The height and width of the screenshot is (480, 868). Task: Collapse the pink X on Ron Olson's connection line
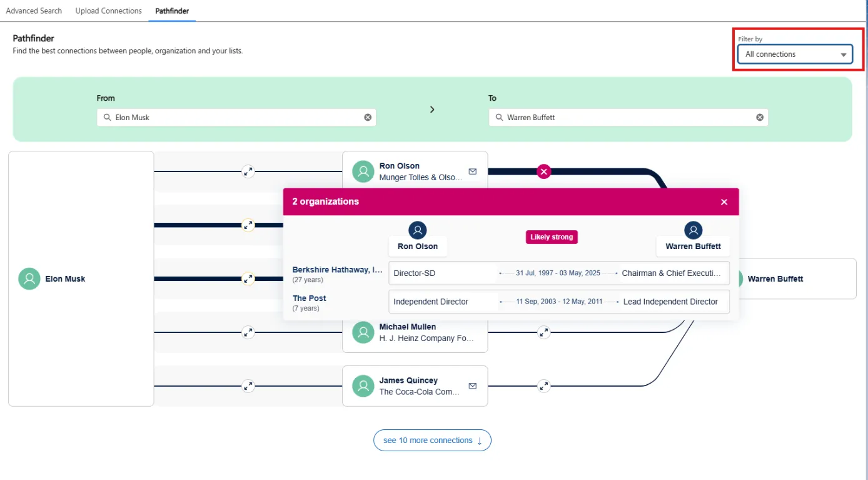544,171
